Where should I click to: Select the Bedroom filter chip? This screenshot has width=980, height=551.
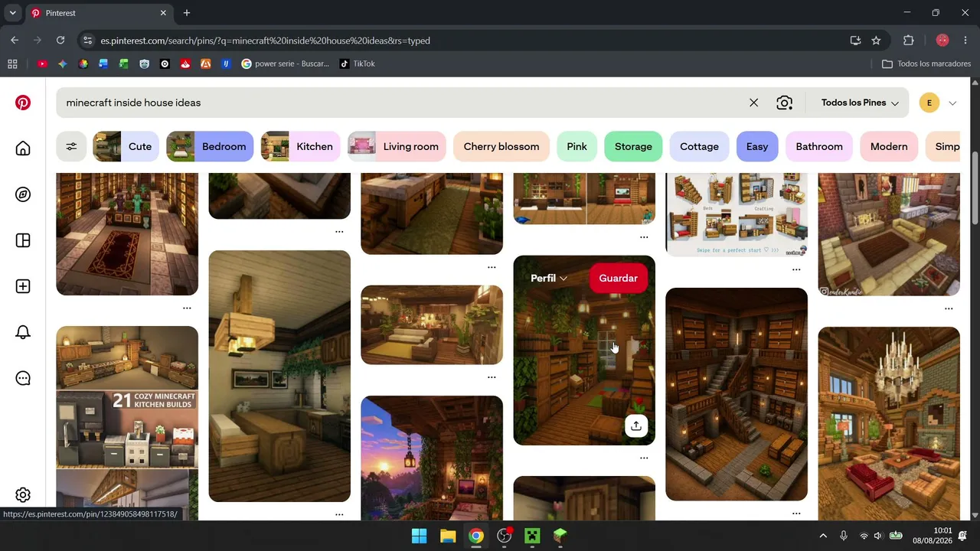(210, 146)
